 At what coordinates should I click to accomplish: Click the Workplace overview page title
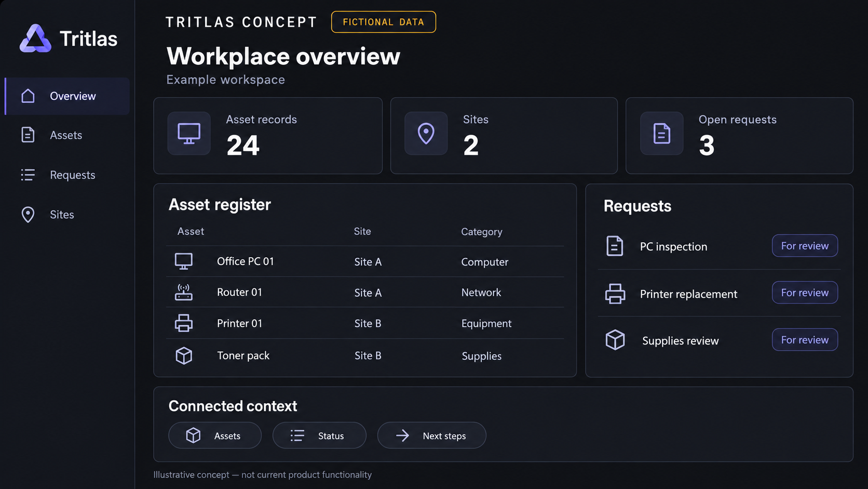283,56
